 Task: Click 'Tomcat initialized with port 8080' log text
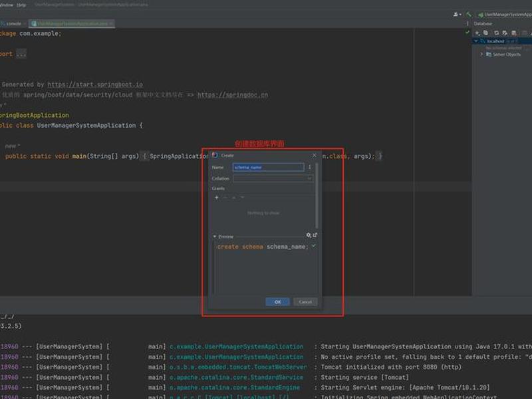[391, 367]
